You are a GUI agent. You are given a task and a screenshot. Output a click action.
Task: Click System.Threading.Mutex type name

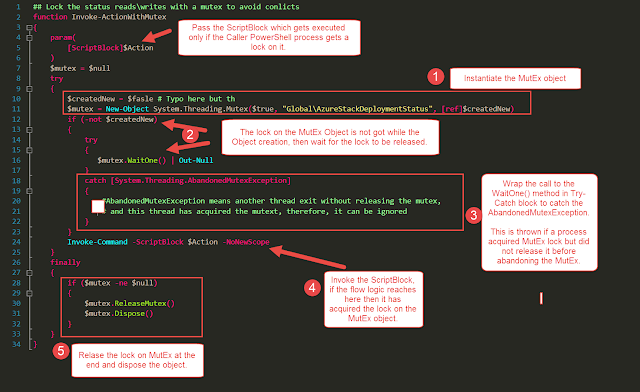(200, 109)
